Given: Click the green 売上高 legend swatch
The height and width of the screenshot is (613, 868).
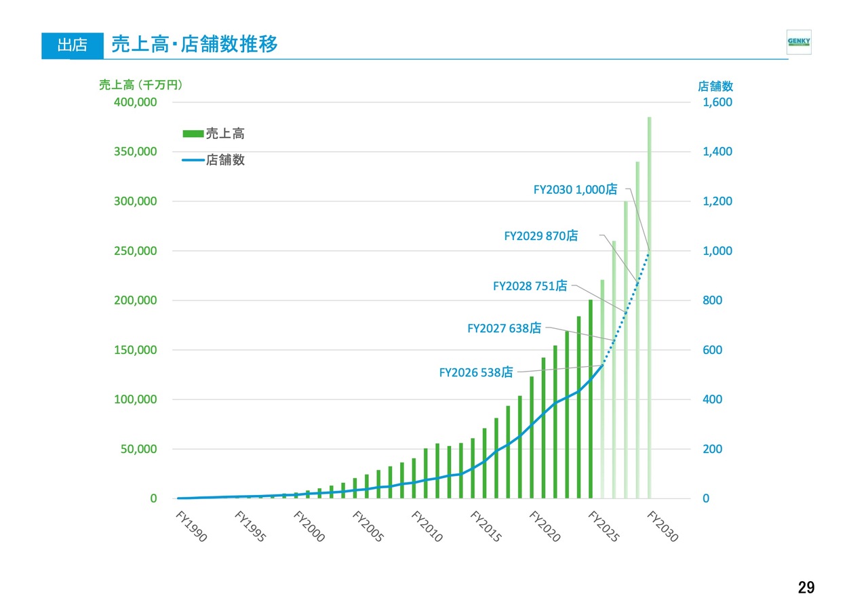Looking at the screenshot, I should click(x=193, y=134).
